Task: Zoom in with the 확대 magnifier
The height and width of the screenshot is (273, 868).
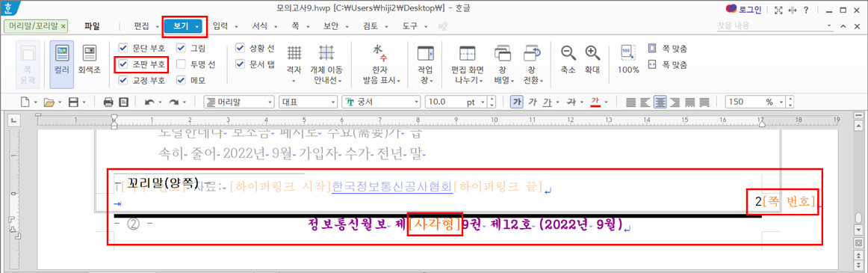Action: pos(593,60)
